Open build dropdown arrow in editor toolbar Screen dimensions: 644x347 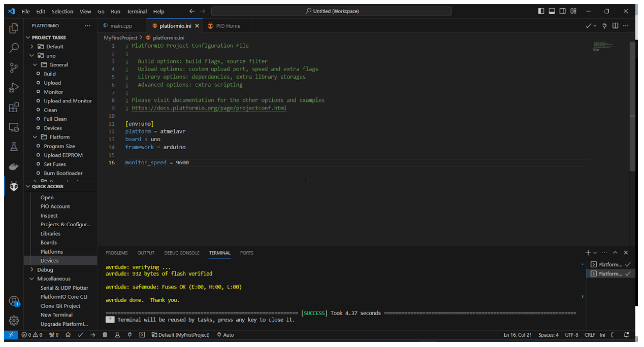[595, 26]
